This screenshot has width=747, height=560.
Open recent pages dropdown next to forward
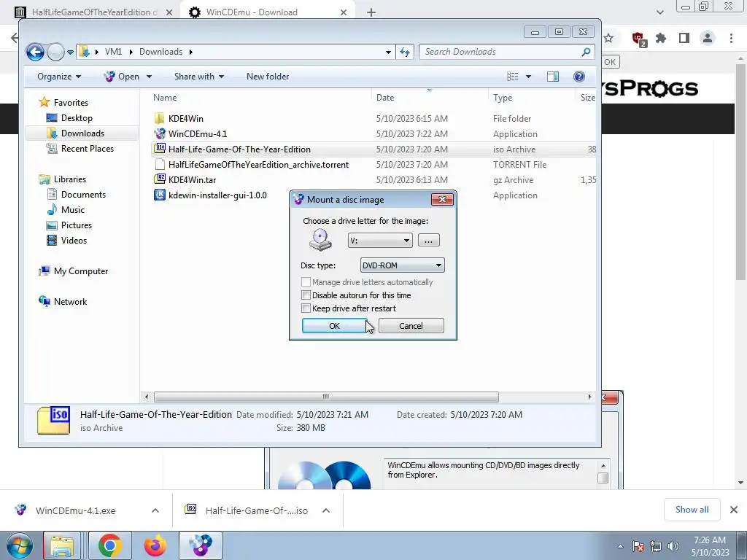pyautogui.click(x=70, y=52)
